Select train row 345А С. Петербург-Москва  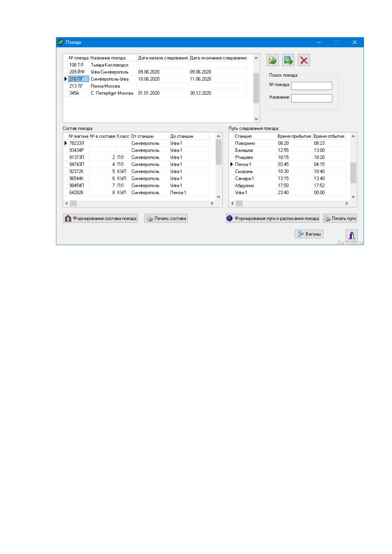155,93
